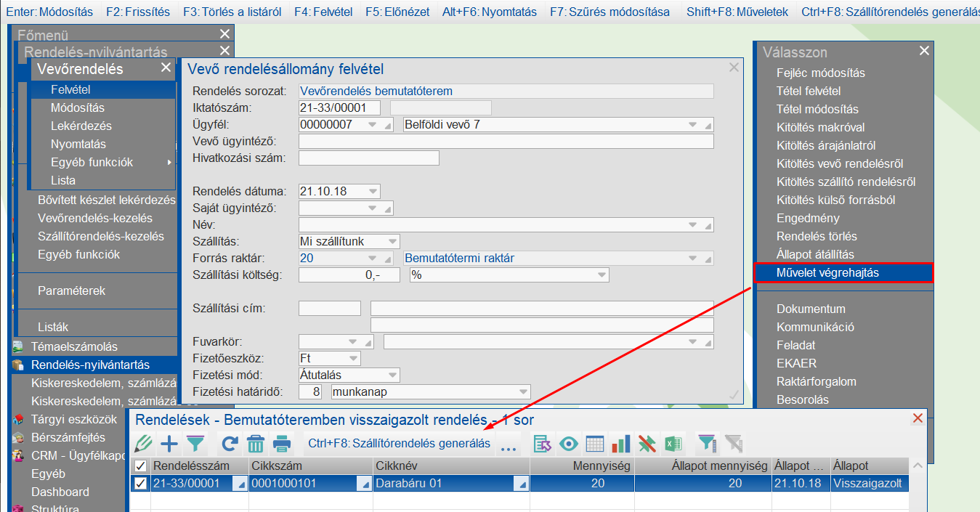Screen dimensions: 980x512
Task: Click the Állapot cell 'Visszaigazolt'
Action: 870,484
